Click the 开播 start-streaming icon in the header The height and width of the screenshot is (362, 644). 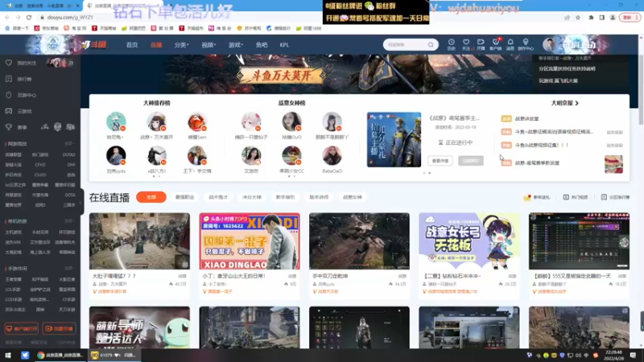pos(481,44)
